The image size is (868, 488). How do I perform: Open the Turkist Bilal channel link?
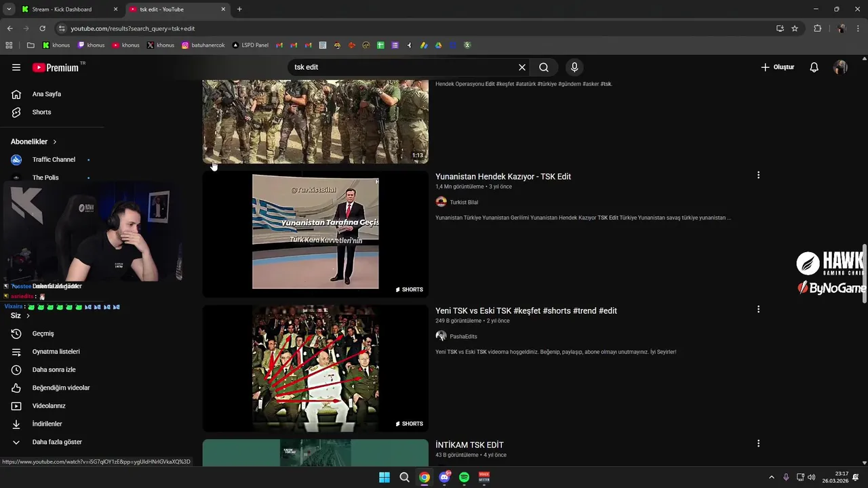464,202
